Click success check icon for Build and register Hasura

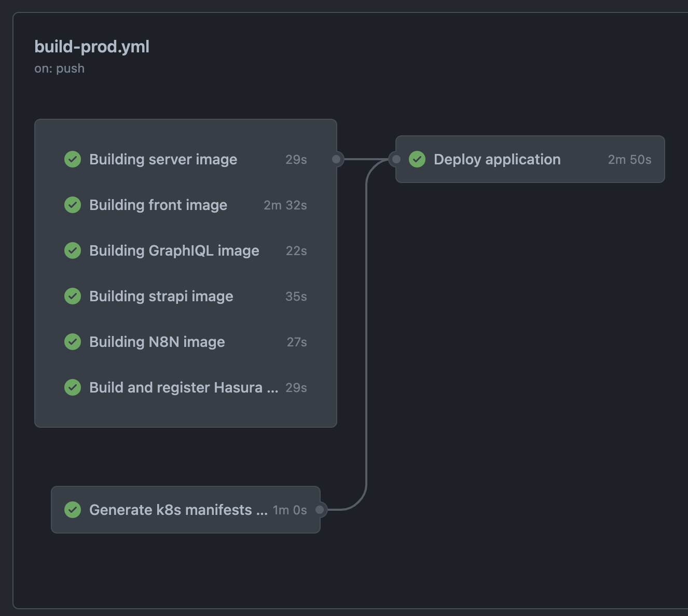coord(73,387)
